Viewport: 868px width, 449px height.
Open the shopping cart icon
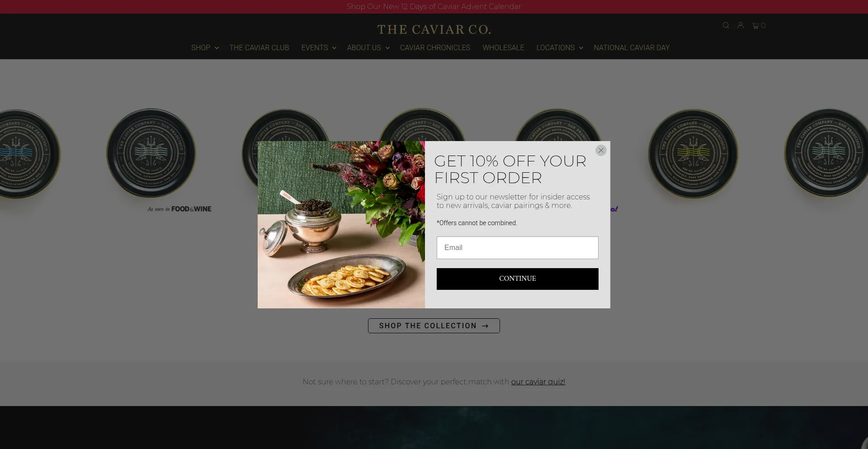(759, 26)
